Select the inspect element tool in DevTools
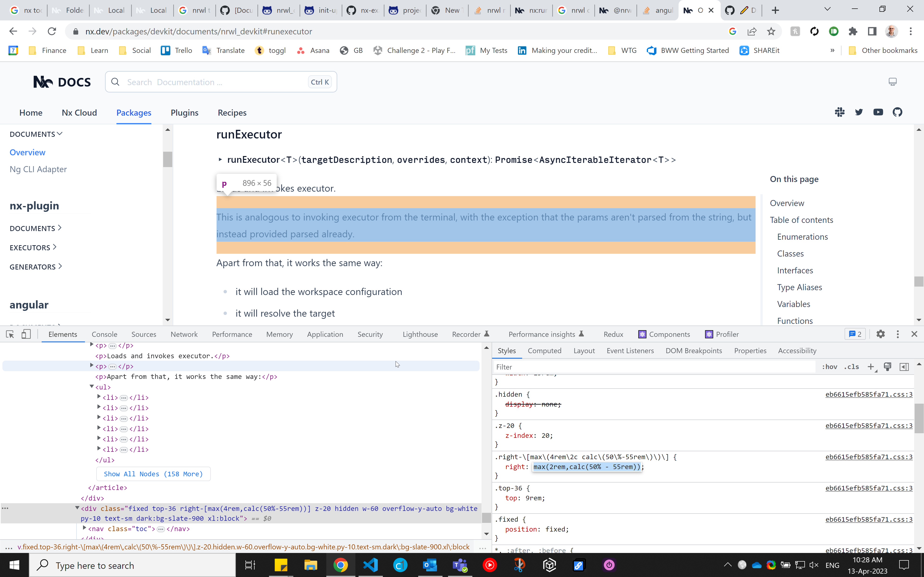The height and width of the screenshot is (577, 924). (9, 334)
